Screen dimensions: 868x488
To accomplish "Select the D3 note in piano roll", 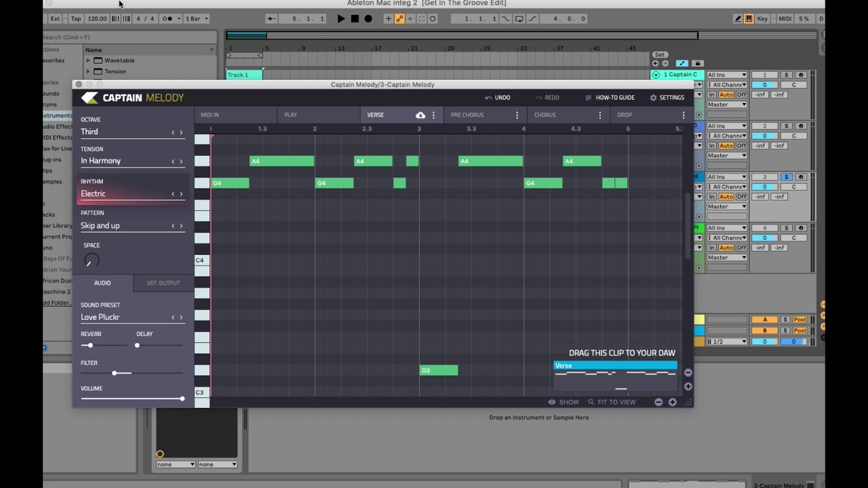I will 439,370.
